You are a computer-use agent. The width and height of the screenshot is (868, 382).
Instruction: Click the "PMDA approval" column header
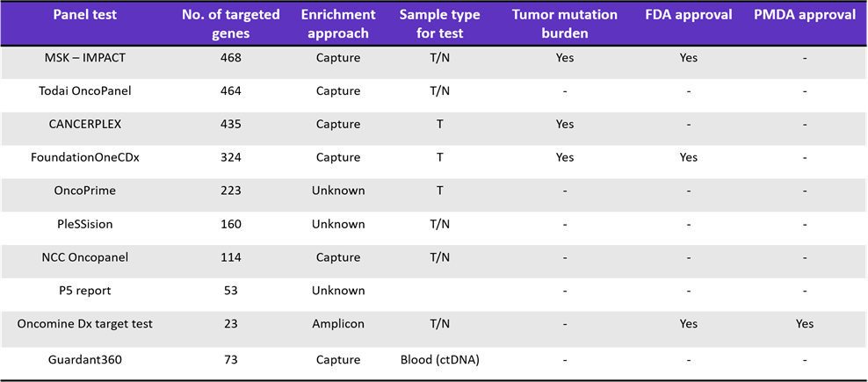tap(805, 15)
